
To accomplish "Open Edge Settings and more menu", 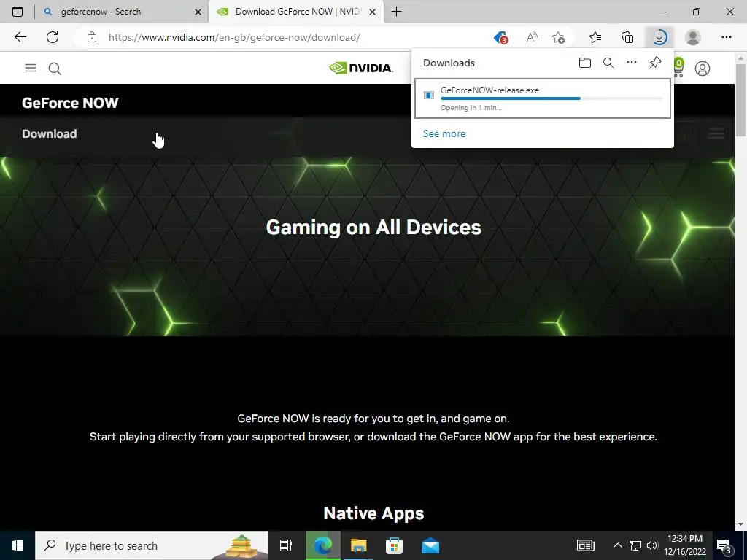I will 726,37.
